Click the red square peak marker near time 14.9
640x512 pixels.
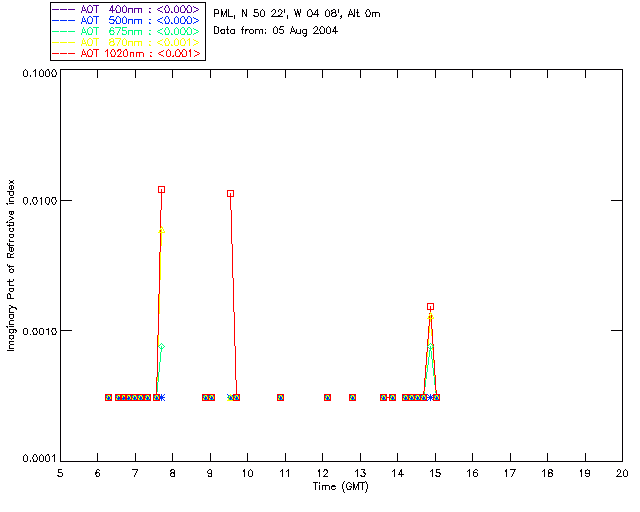431,307
